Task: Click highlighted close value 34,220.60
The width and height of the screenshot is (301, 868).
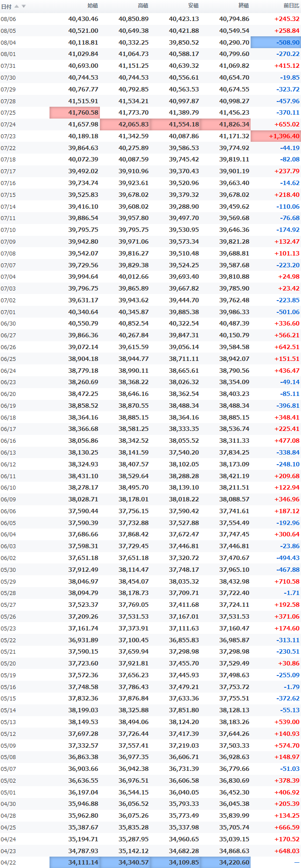Action: (226, 862)
